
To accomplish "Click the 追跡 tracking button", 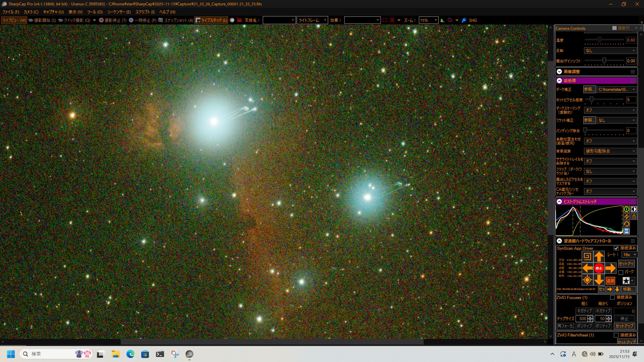I will pyautogui.click(x=610, y=281).
